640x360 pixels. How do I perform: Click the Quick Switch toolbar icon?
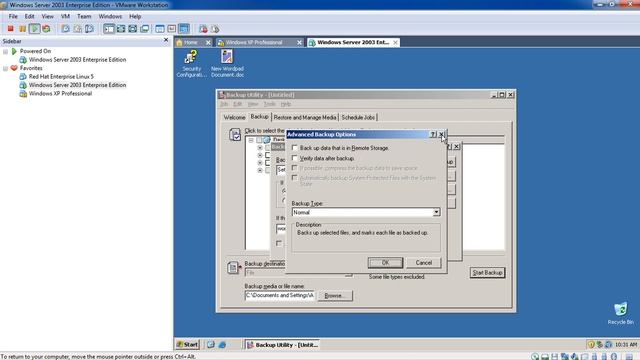tap(133, 29)
